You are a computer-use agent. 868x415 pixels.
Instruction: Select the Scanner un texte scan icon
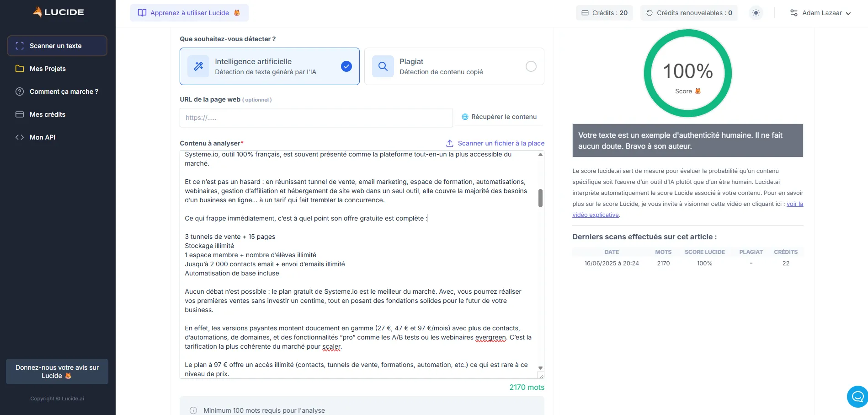click(19, 46)
